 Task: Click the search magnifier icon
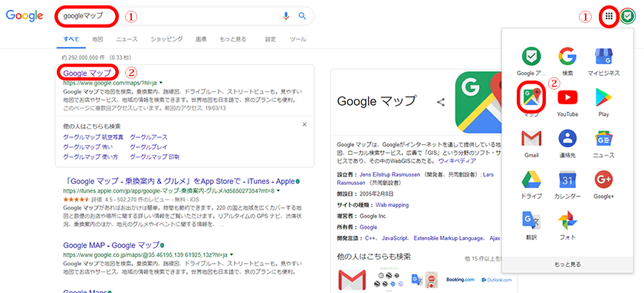[302, 16]
